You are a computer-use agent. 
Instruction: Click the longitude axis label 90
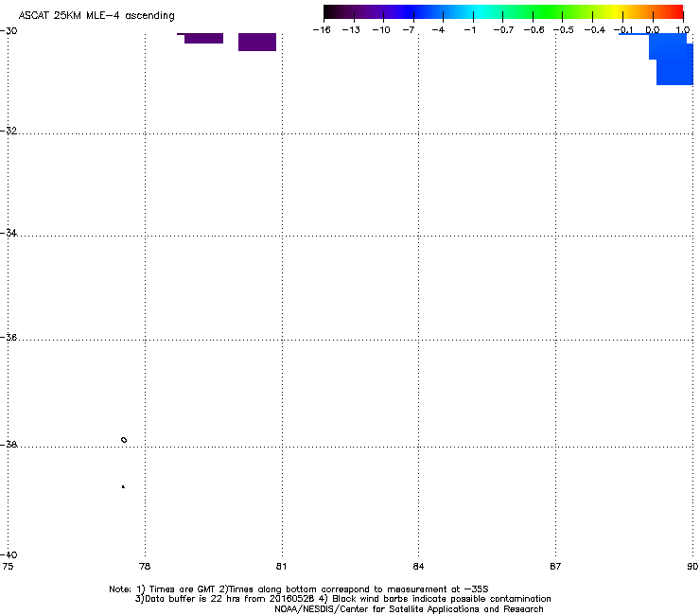pos(692,567)
